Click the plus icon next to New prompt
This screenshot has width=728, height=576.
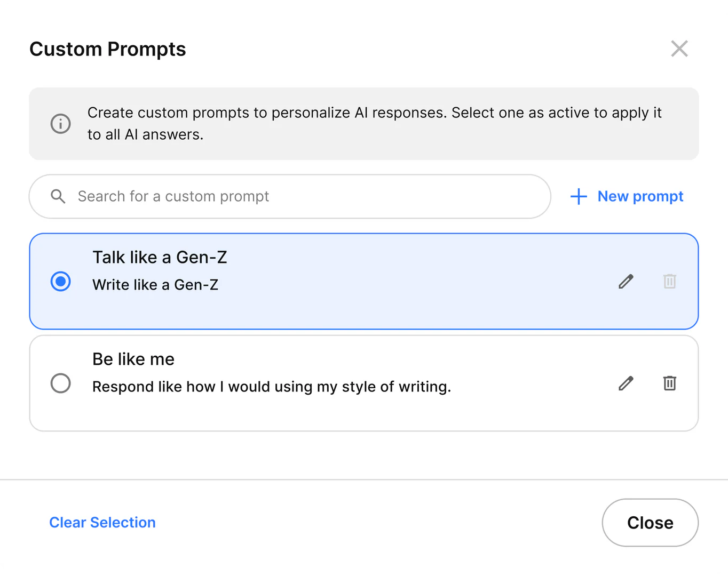(x=579, y=196)
